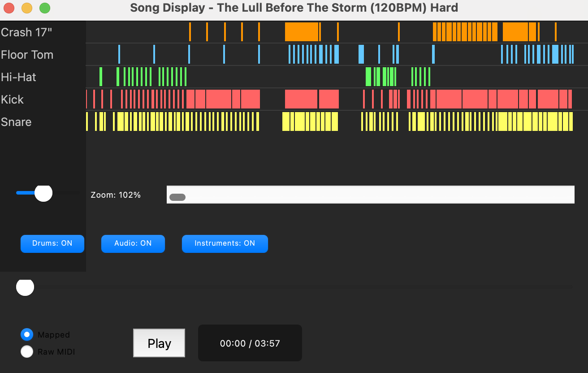Click the green macOS maximize window button
588x373 pixels.
pos(45,8)
